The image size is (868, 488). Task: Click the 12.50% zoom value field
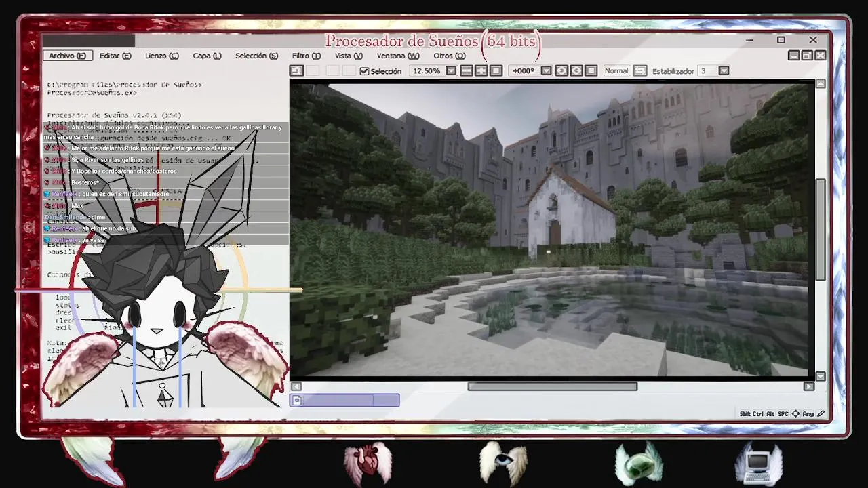click(427, 70)
